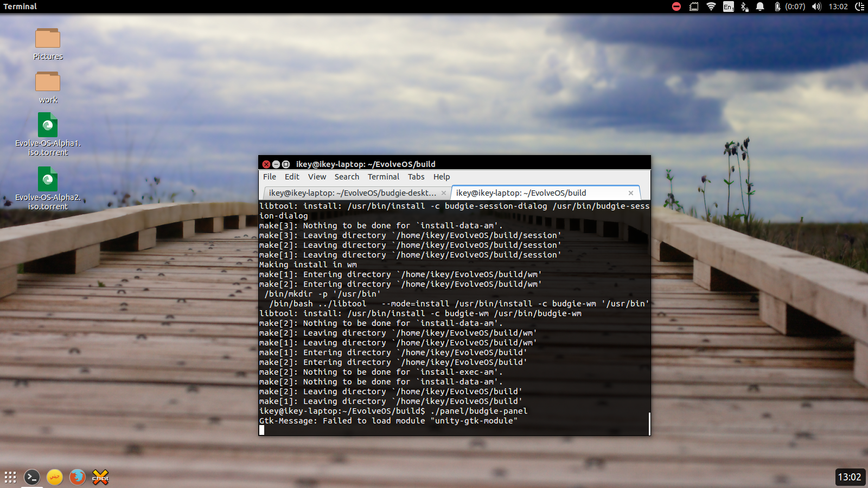868x488 pixels.
Task: Click the red no-entry tray indicator
Action: coord(676,7)
